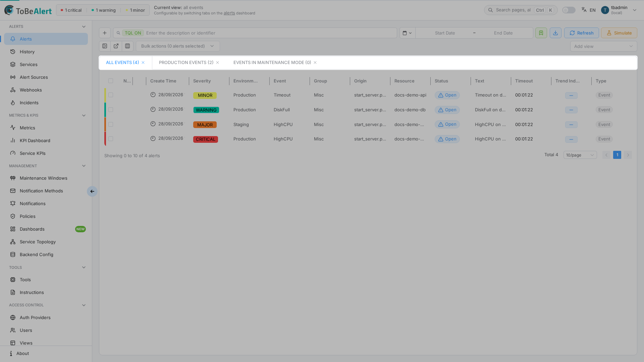Click the Start Date field
Screen dimensions: 644x362
(x=445, y=33)
